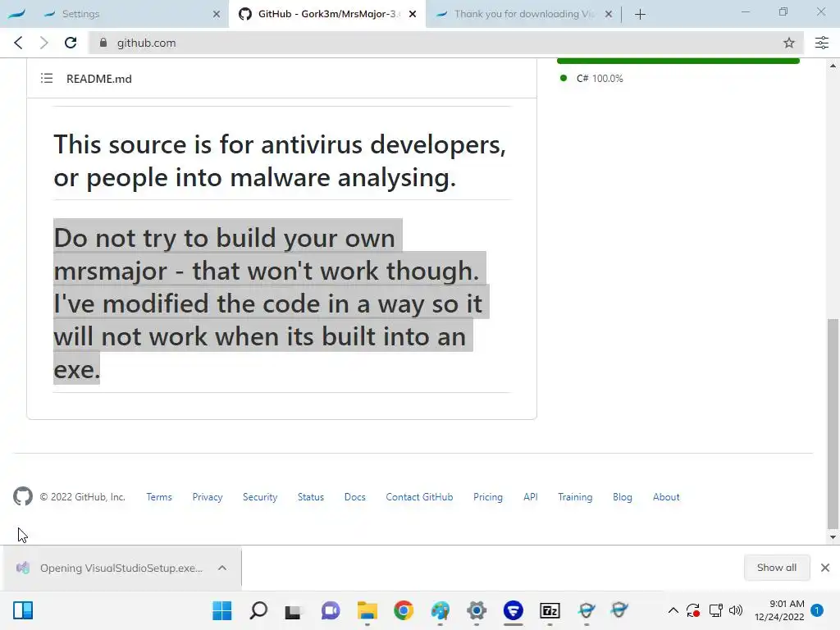The width and height of the screenshot is (840, 630).
Task: Open the blue shield taskbar app
Action: coord(514,610)
